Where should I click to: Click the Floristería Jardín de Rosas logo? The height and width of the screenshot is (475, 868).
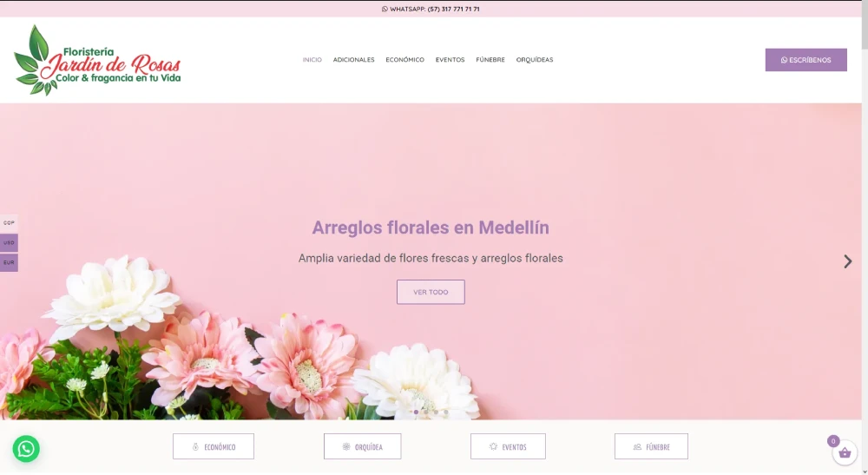pos(97,60)
